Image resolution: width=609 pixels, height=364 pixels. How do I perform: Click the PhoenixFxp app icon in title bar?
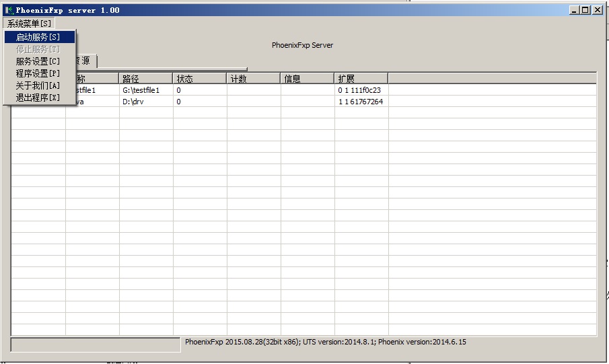pyautogui.click(x=9, y=10)
